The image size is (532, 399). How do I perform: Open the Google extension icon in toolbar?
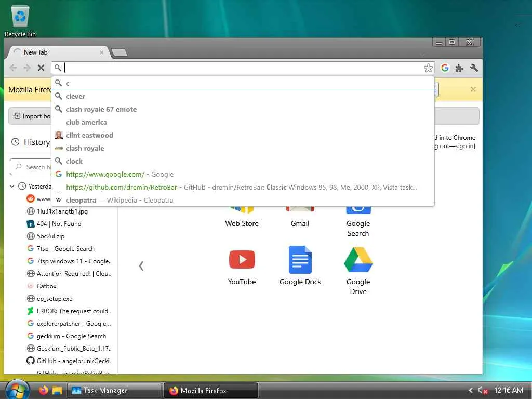[x=445, y=68]
